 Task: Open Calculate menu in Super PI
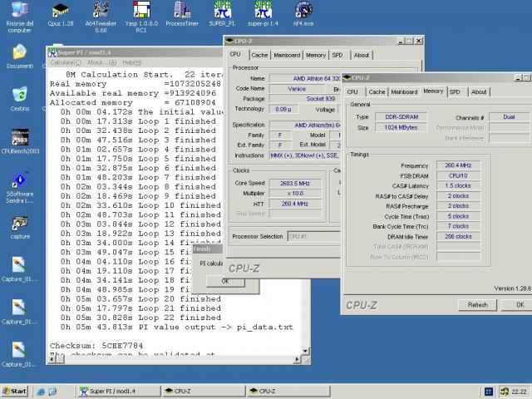(x=66, y=62)
